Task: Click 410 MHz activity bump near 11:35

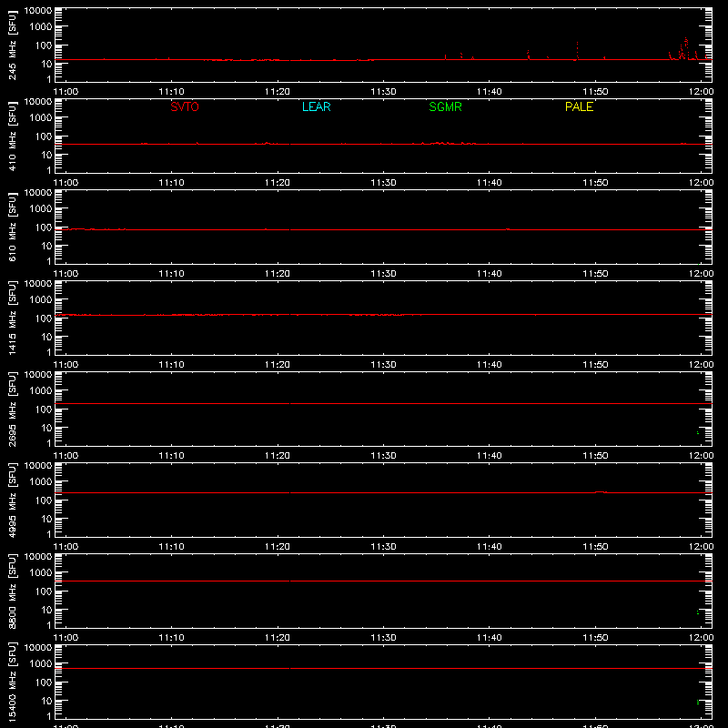Action: click(443, 143)
